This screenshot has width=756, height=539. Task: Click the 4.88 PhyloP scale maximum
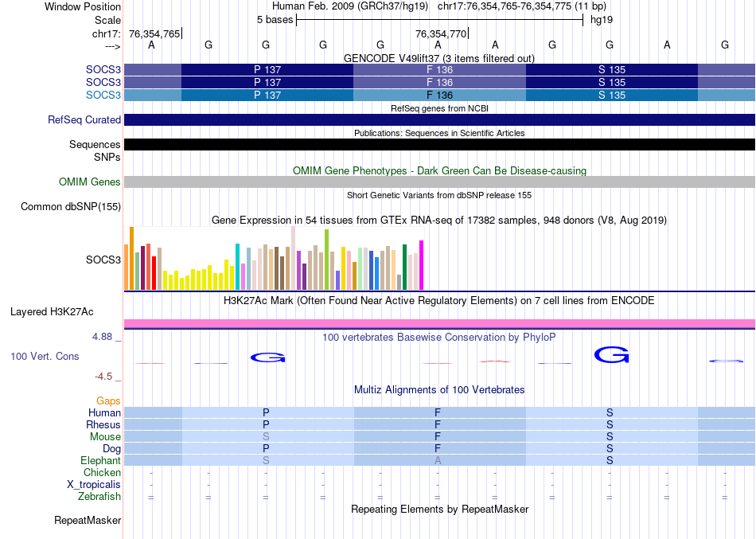pos(102,337)
